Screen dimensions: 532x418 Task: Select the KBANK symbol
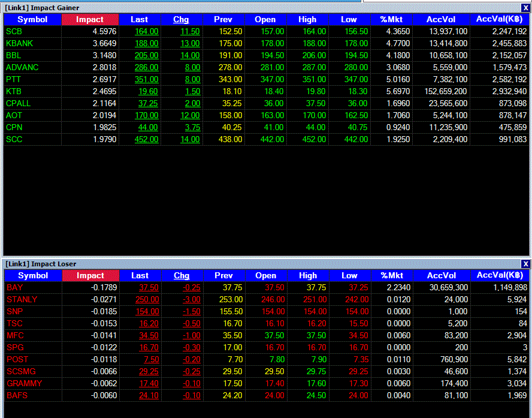point(20,43)
